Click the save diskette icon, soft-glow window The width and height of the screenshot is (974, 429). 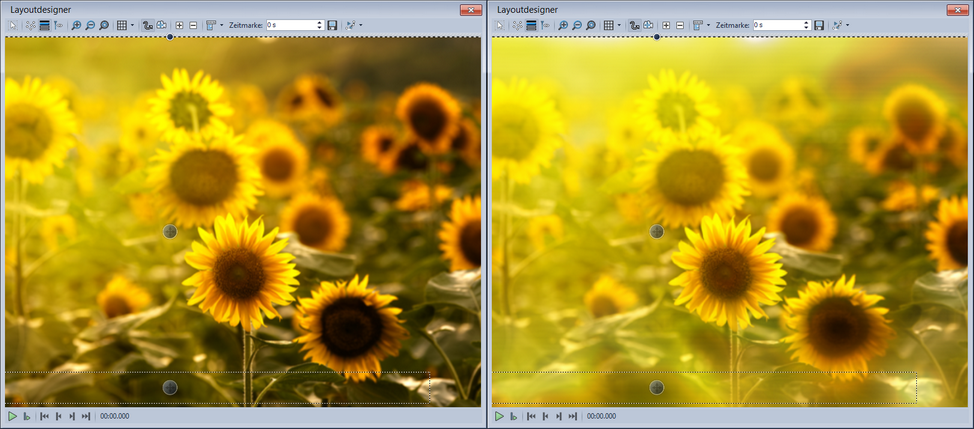pyautogui.click(x=819, y=25)
